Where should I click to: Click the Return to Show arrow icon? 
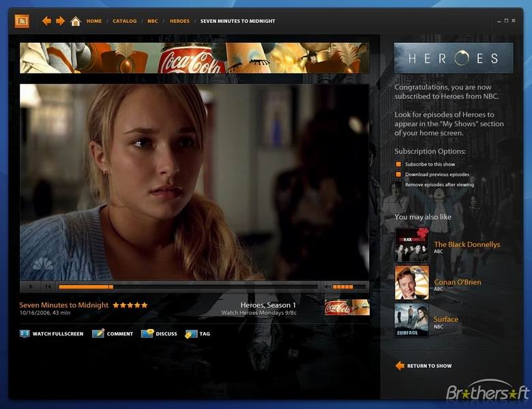coord(400,365)
